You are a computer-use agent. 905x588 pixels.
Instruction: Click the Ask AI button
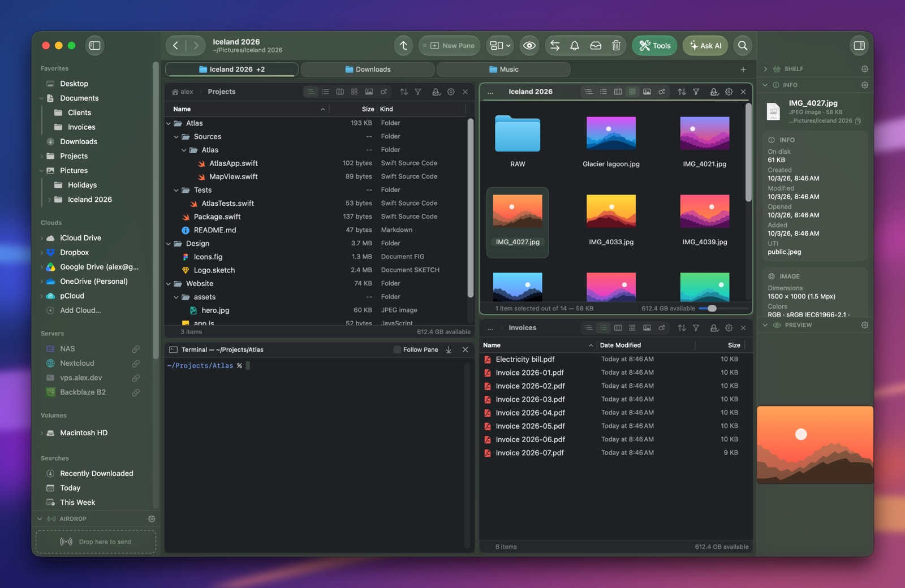click(x=705, y=46)
